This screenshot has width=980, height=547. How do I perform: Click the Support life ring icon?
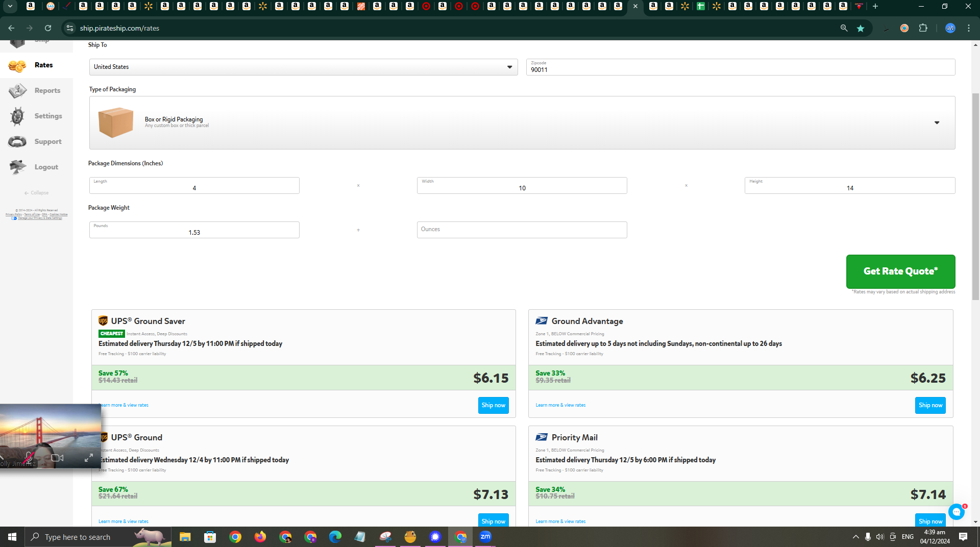click(17, 142)
